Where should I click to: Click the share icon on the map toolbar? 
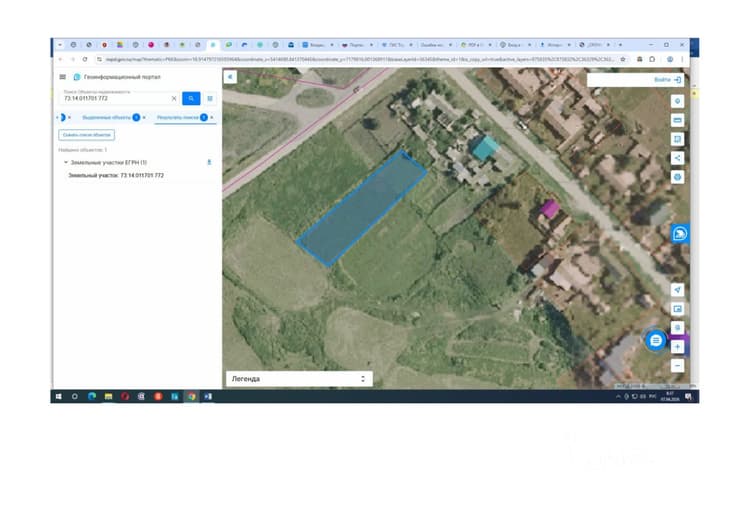pos(677,158)
